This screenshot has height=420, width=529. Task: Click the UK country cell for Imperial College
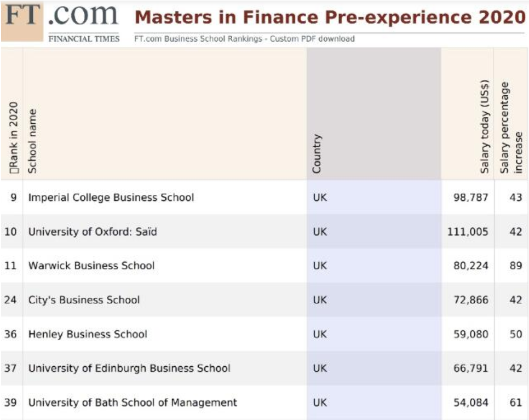pyautogui.click(x=320, y=197)
